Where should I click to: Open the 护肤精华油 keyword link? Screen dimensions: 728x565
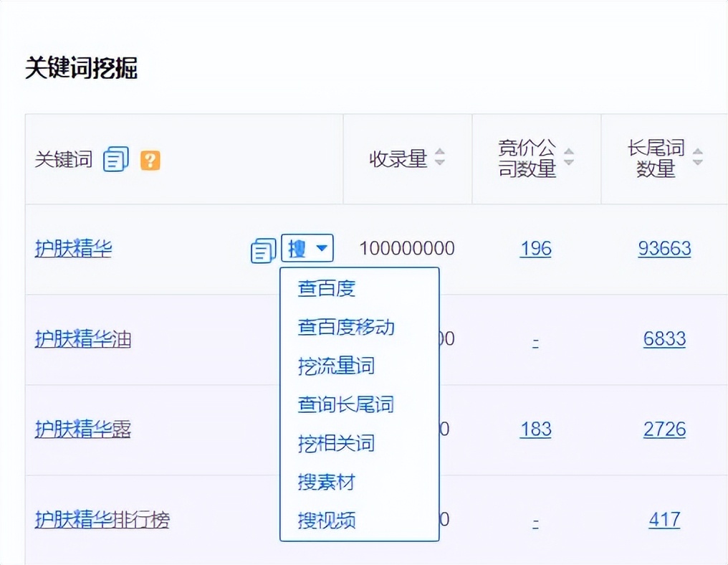click(x=83, y=339)
